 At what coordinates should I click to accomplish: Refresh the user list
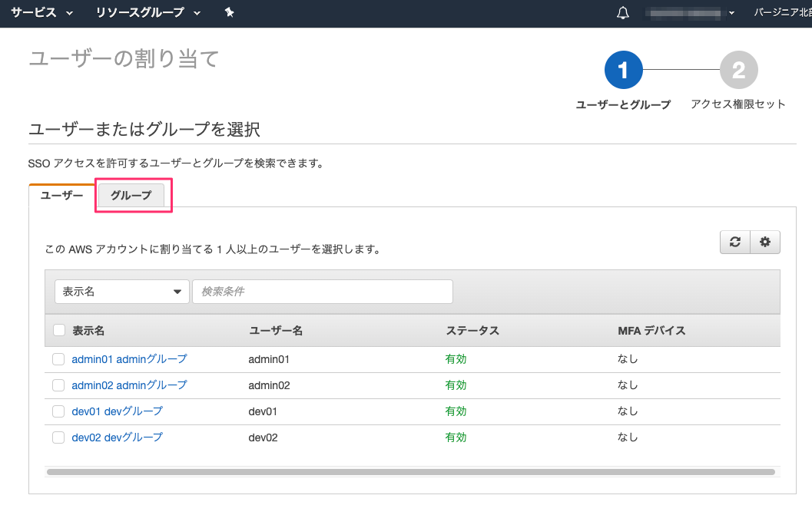pos(735,242)
